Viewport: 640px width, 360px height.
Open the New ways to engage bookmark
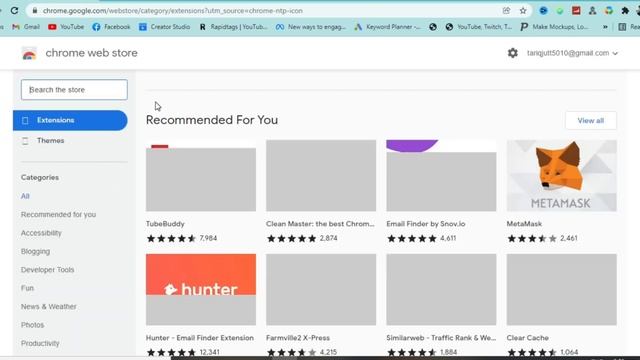[311, 27]
